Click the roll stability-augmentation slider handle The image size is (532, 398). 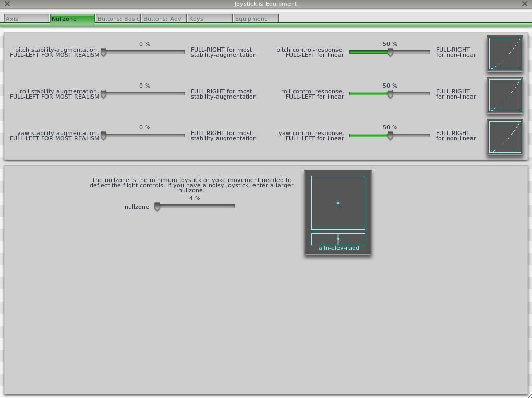click(x=103, y=94)
